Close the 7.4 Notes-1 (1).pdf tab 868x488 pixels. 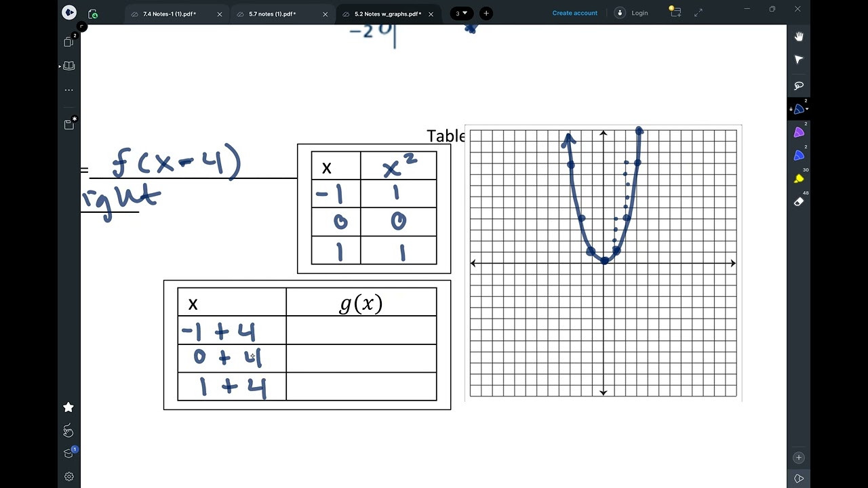(220, 14)
